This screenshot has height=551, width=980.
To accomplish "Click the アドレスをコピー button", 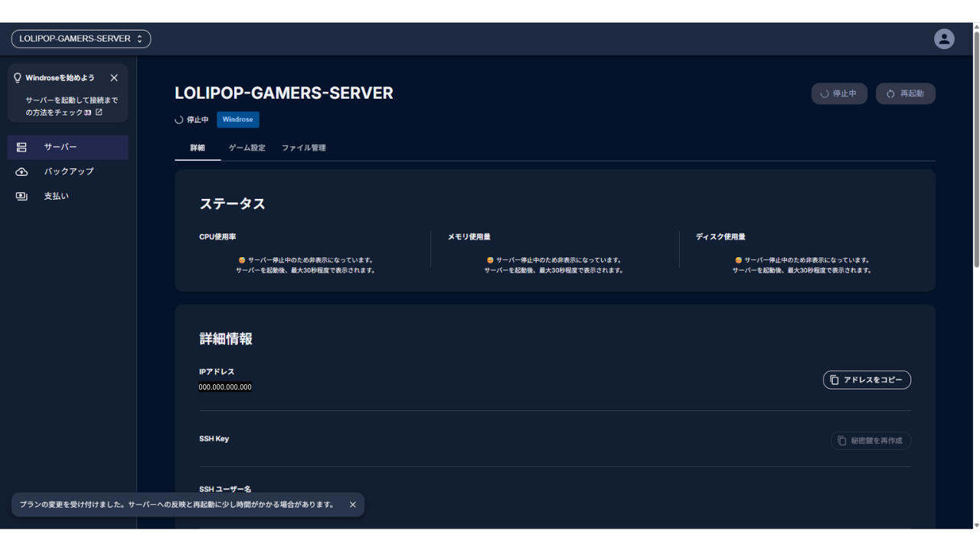I will (x=867, y=380).
